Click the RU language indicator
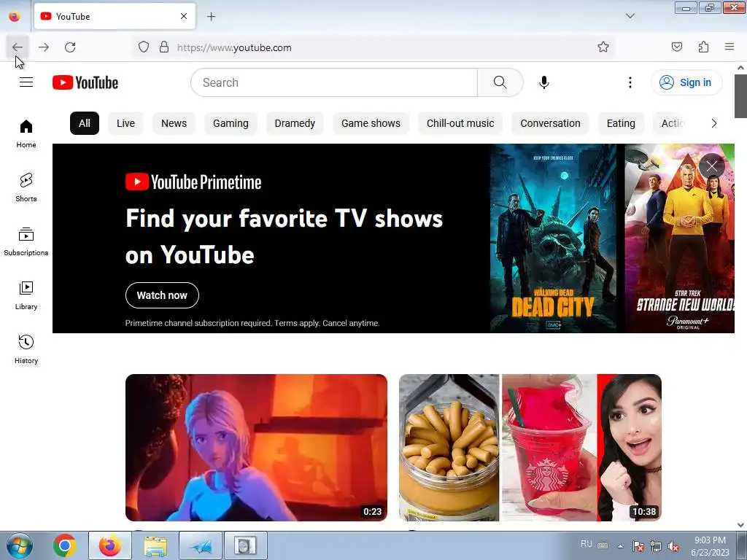The image size is (747, 560). tap(587, 544)
